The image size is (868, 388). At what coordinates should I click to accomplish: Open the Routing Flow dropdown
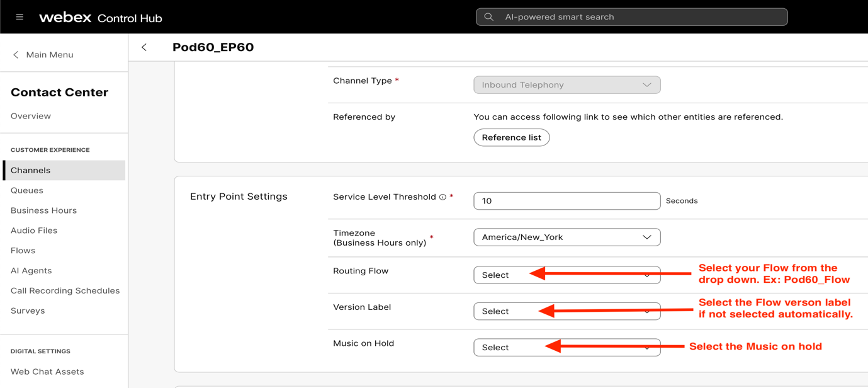(x=566, y=275)
